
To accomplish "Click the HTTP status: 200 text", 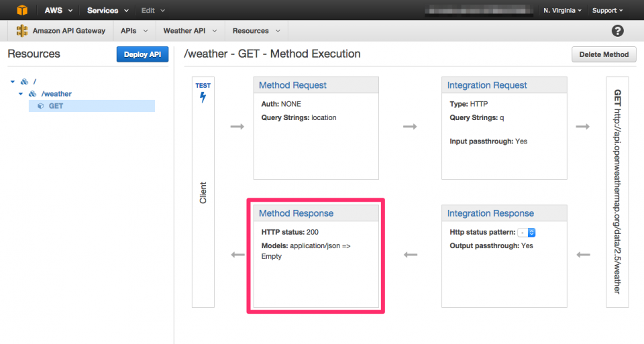I will [290, 232].
